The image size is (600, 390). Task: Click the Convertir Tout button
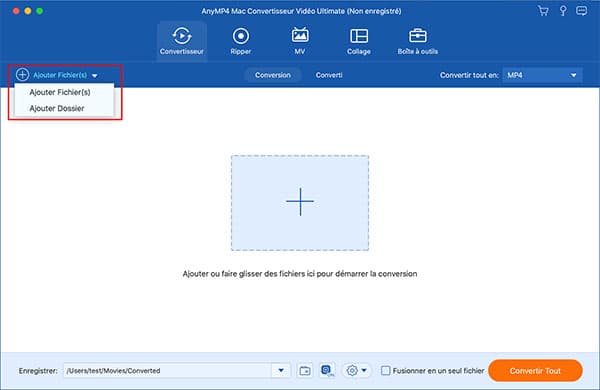click(535, 370)
